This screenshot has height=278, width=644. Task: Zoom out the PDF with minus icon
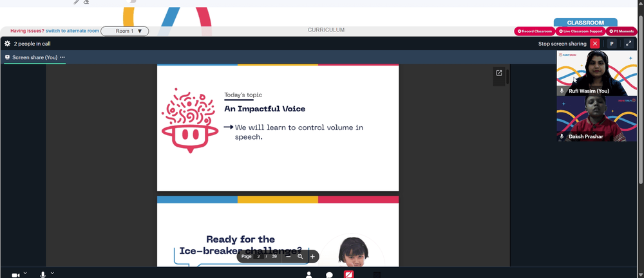tap(289, 256)
